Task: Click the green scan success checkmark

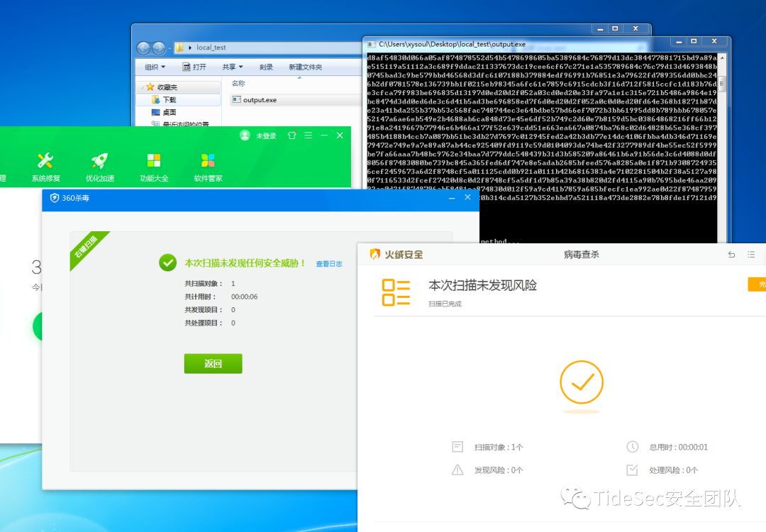Action: coord(167,263)
